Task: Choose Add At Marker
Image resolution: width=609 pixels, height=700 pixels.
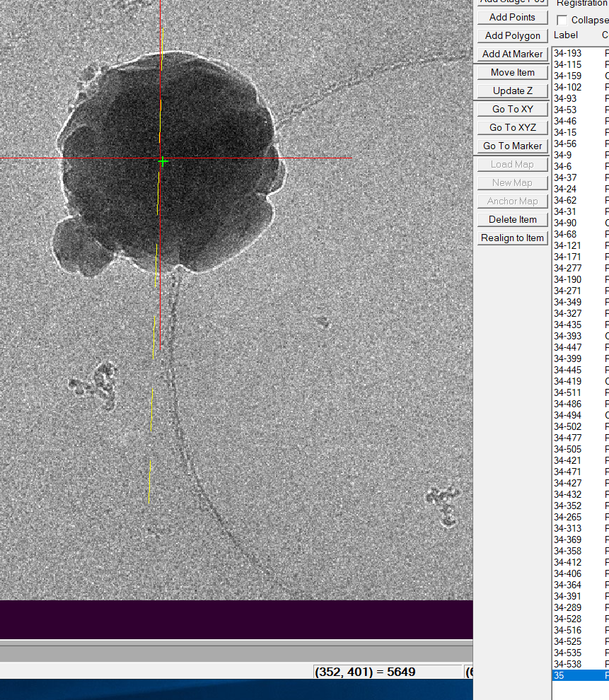Action: 512,54
